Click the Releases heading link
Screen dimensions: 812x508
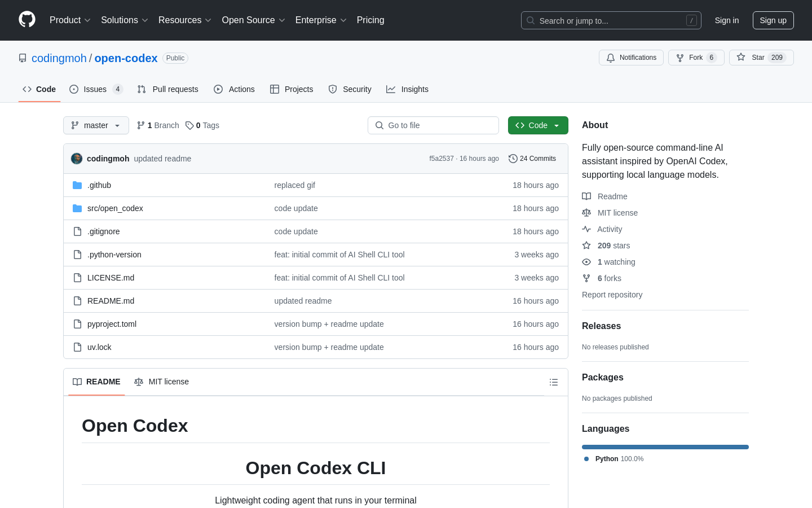click(x=601, y=326)
